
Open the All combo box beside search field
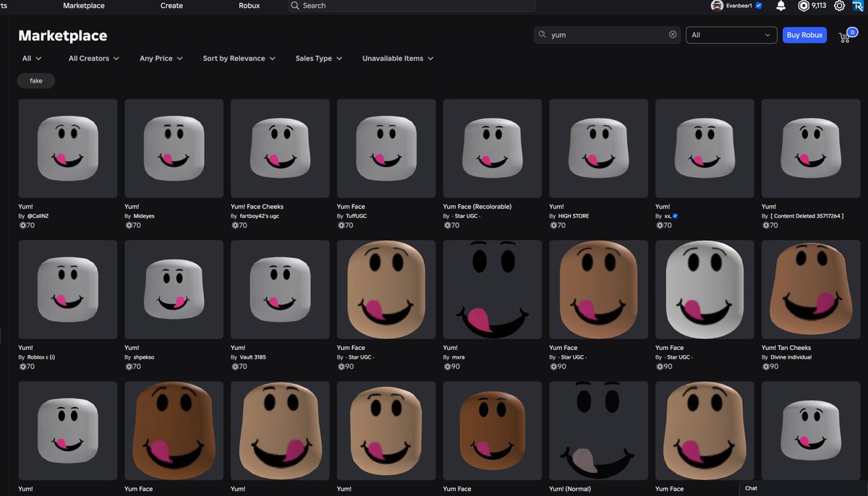tap(731, 35)
